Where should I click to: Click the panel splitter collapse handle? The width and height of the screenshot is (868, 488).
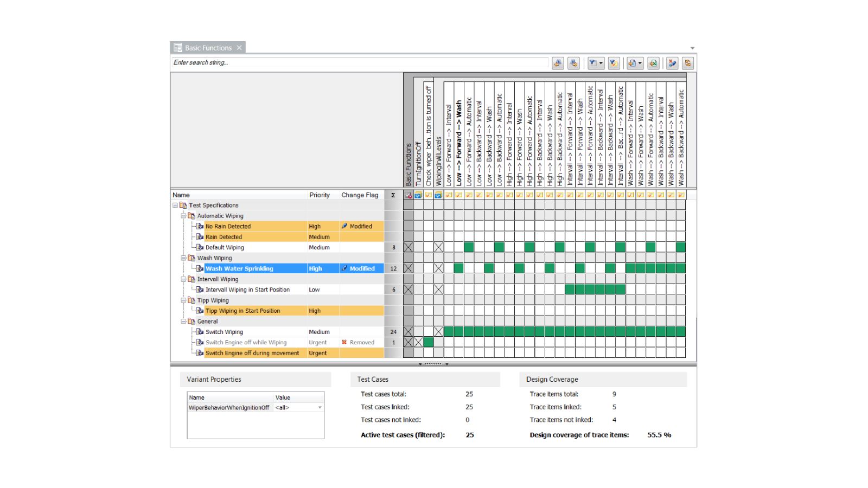pos(433,364)
